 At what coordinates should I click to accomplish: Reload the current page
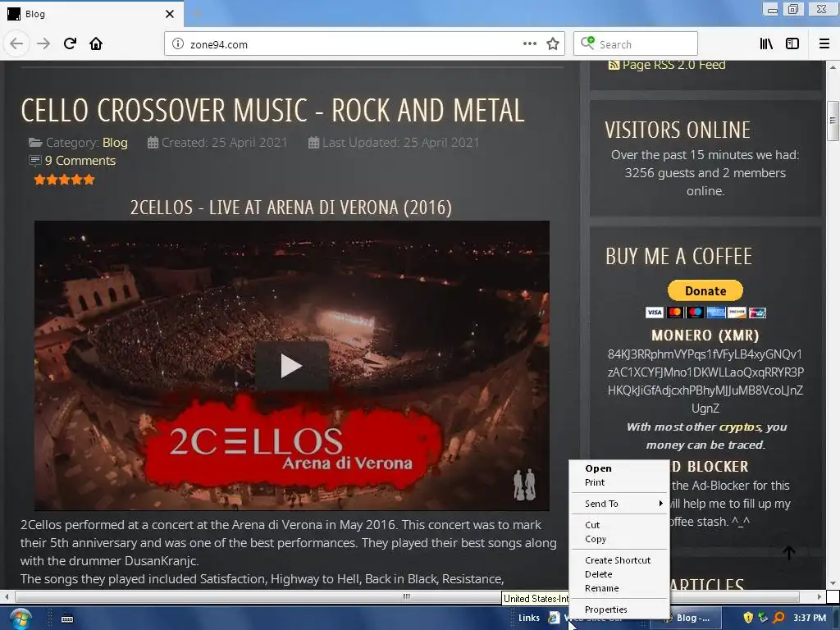[70, 44]
